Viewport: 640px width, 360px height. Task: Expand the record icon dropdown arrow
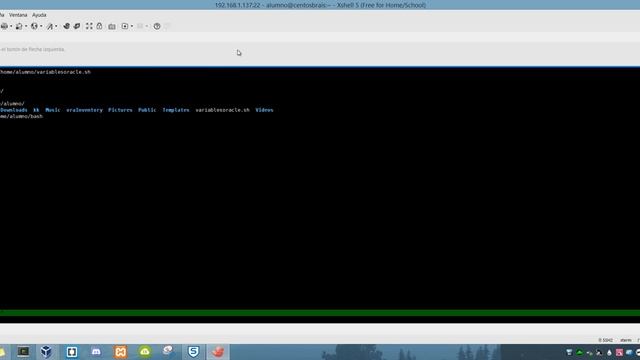[132, 26]
